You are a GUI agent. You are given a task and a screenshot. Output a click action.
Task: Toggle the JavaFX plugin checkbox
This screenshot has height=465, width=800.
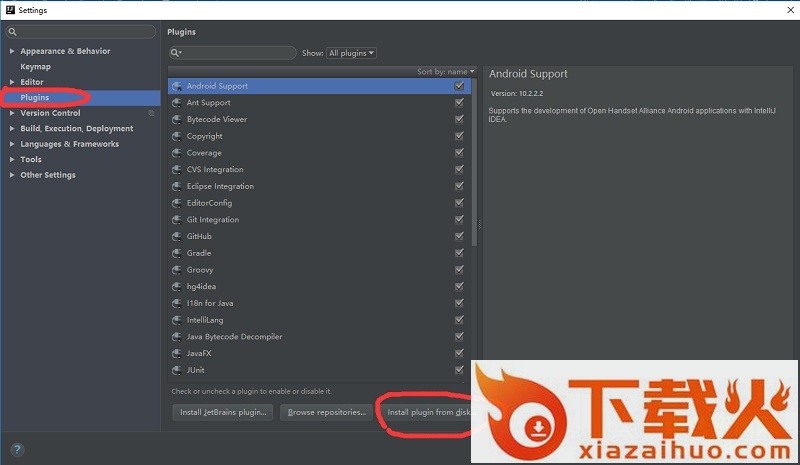(x=459, y=353)
